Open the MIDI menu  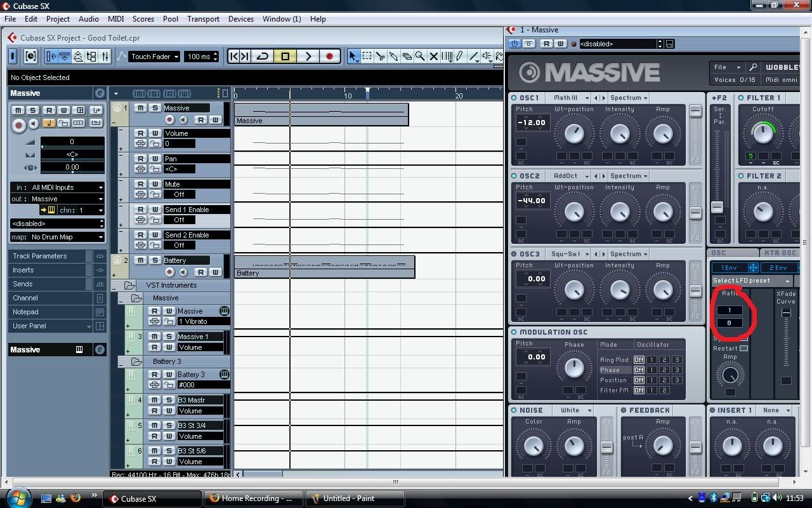115,19
